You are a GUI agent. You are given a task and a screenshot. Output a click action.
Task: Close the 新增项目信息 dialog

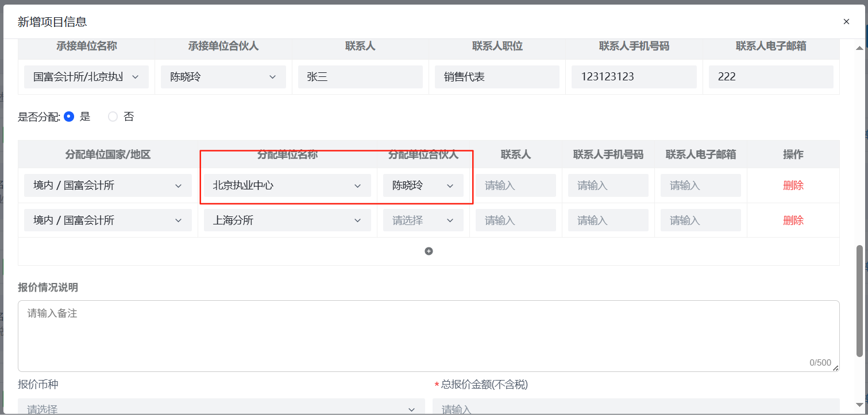tap(846, 22)
